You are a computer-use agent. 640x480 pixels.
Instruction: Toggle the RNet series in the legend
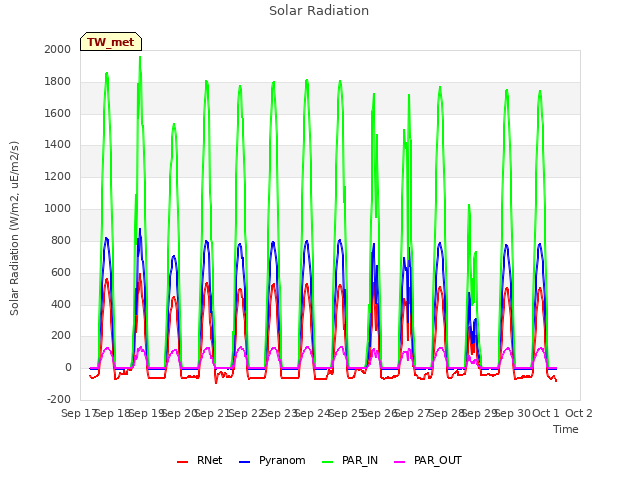pos(199,460)
